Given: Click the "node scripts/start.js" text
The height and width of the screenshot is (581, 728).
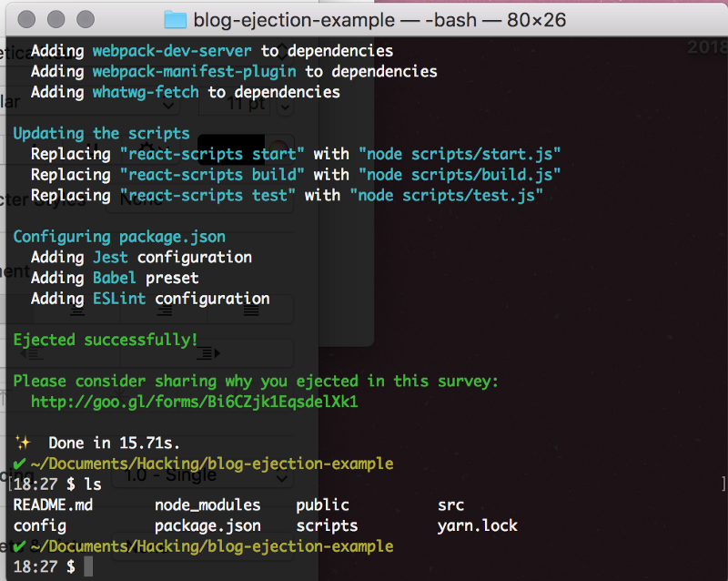Looking at the screenshot, I should (460, 153).
